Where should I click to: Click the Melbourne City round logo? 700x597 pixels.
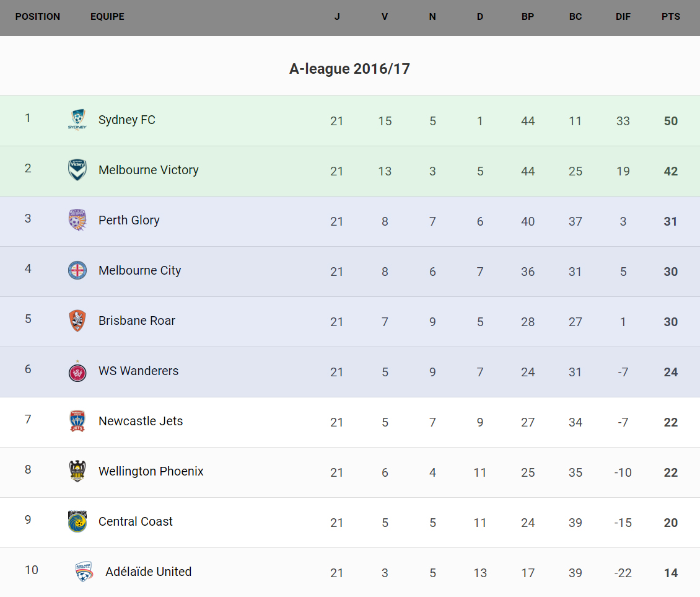click(77, 270)
